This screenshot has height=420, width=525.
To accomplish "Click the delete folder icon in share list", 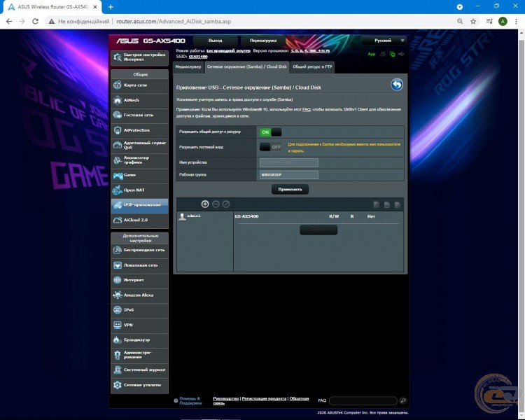I will [386, 204].
